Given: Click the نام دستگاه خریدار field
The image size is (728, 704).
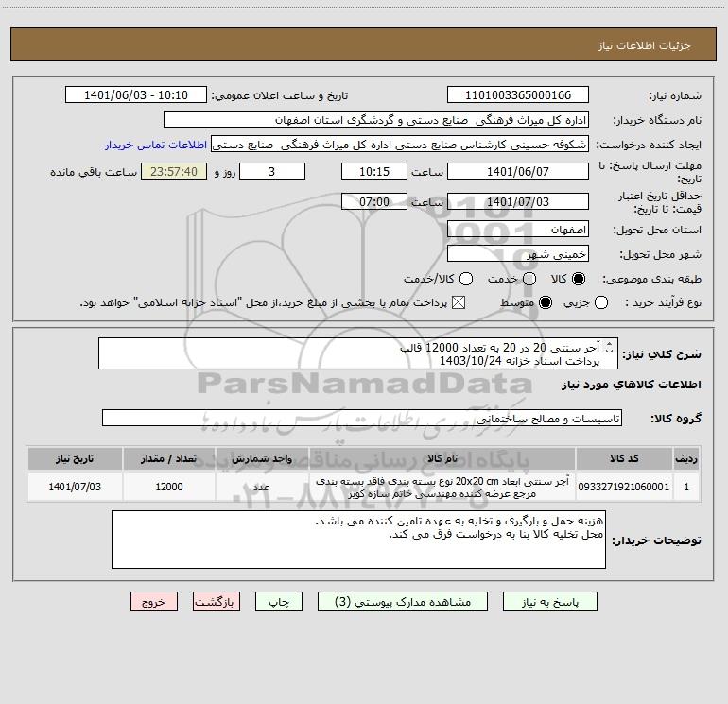Looking at the screenshot, I should click(x=376, y=120).
